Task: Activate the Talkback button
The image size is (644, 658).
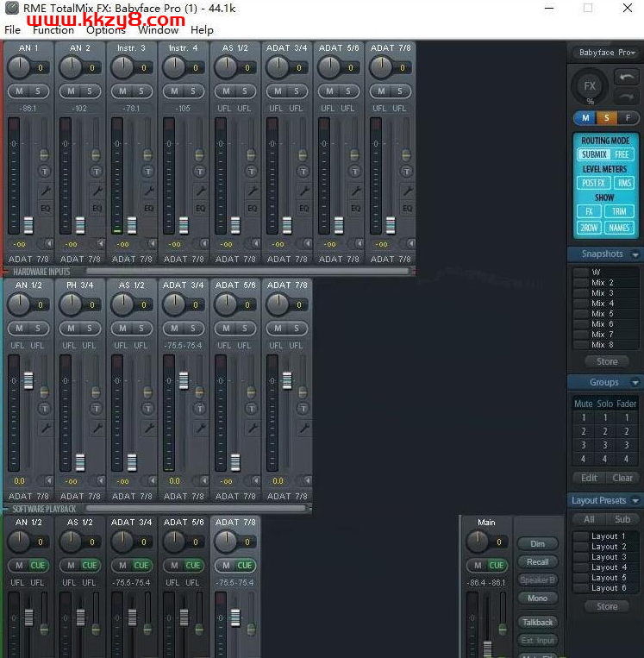Action: pos(537,623)
